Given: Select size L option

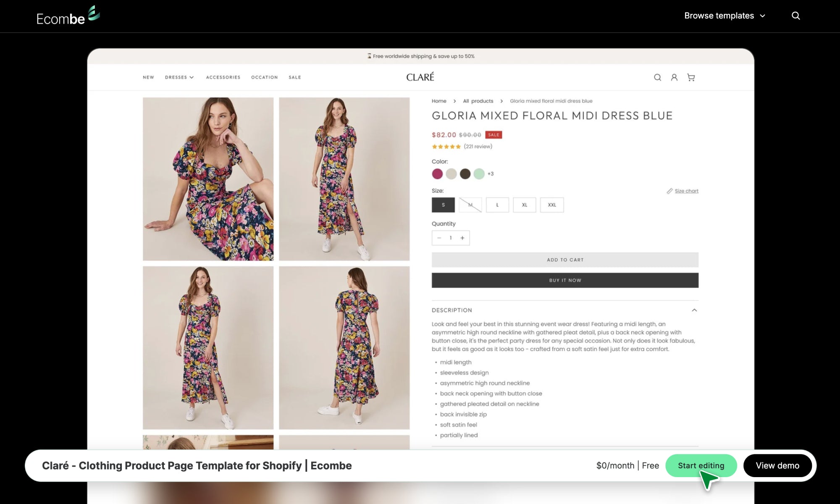Looking at the screenshot, I should tap(497, 205).
